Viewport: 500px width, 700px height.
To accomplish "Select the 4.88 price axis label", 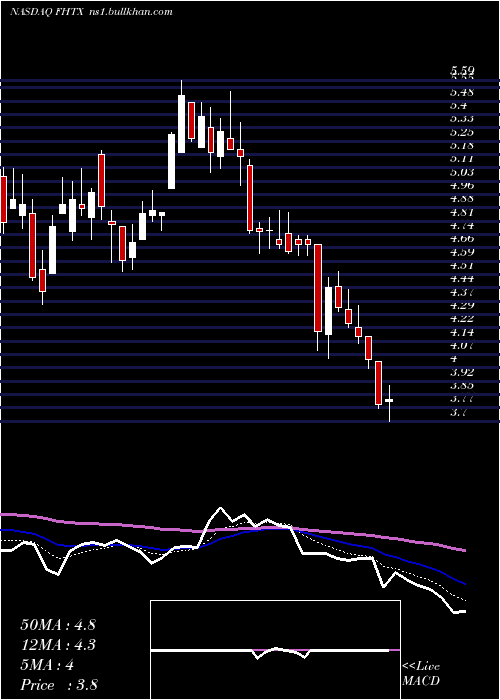I will pos(462,199).
